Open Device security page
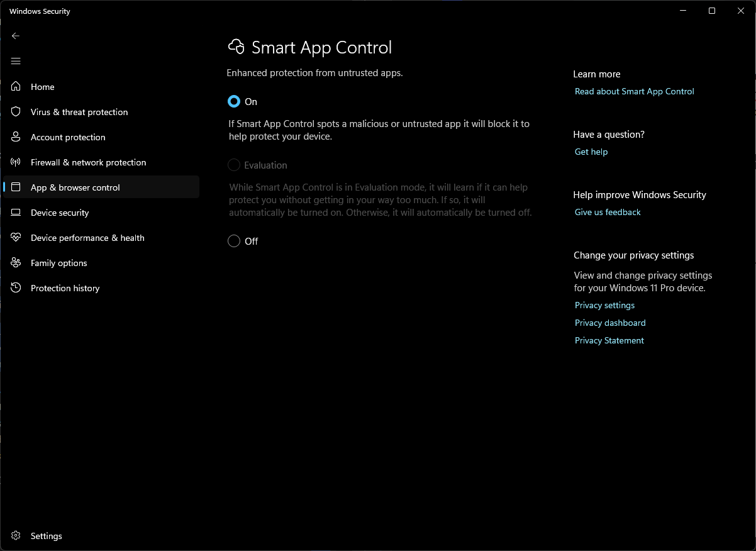The image size is (756, 551). (101, 213)
